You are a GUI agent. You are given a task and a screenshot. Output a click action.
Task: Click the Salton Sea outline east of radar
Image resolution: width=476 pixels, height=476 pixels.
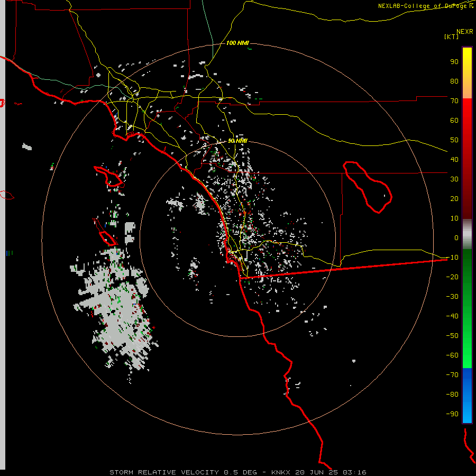pos(368,187)
